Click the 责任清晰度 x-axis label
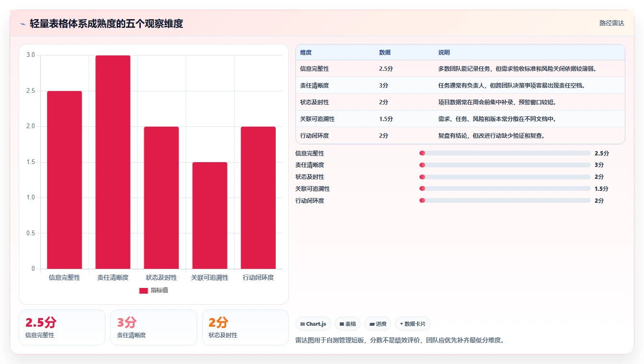The width and height of the screenshot is (644, 364). pos(113,277)
